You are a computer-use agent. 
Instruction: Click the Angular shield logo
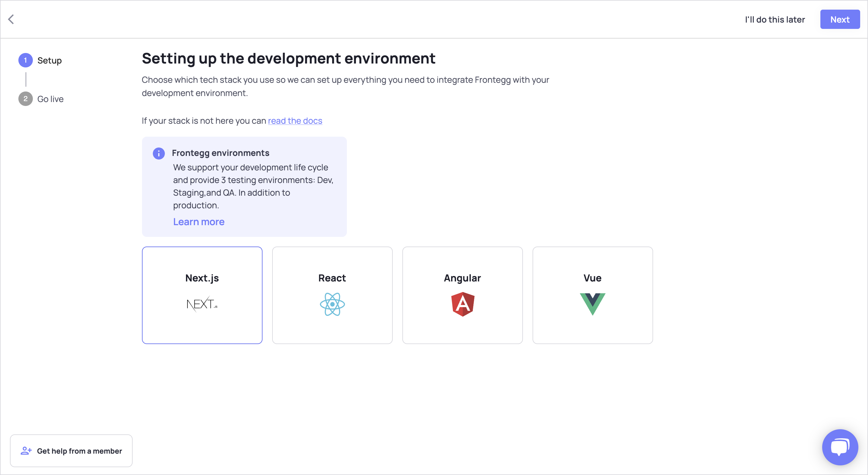(x=462, y=304)
